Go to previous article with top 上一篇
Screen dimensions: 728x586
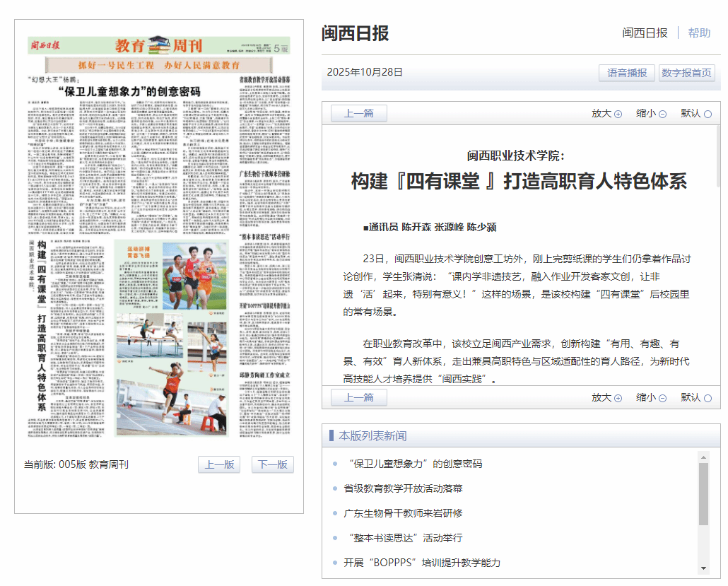(358, 113)
